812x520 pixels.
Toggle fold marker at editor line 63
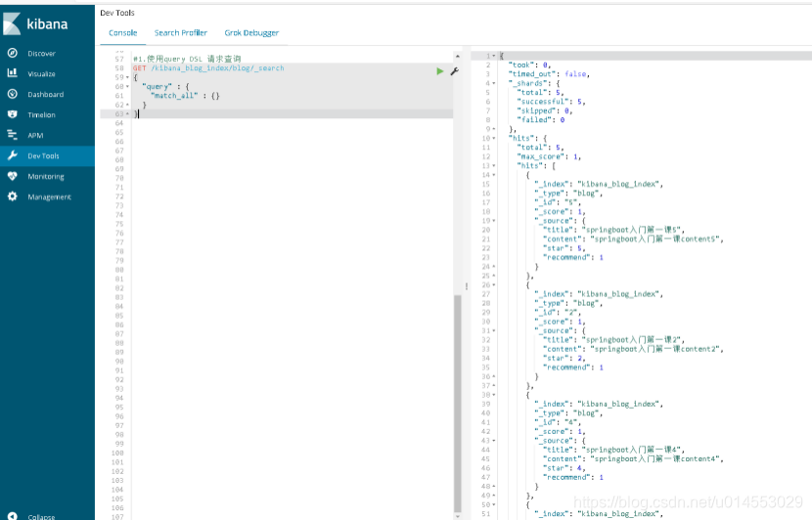coord(127,113)
